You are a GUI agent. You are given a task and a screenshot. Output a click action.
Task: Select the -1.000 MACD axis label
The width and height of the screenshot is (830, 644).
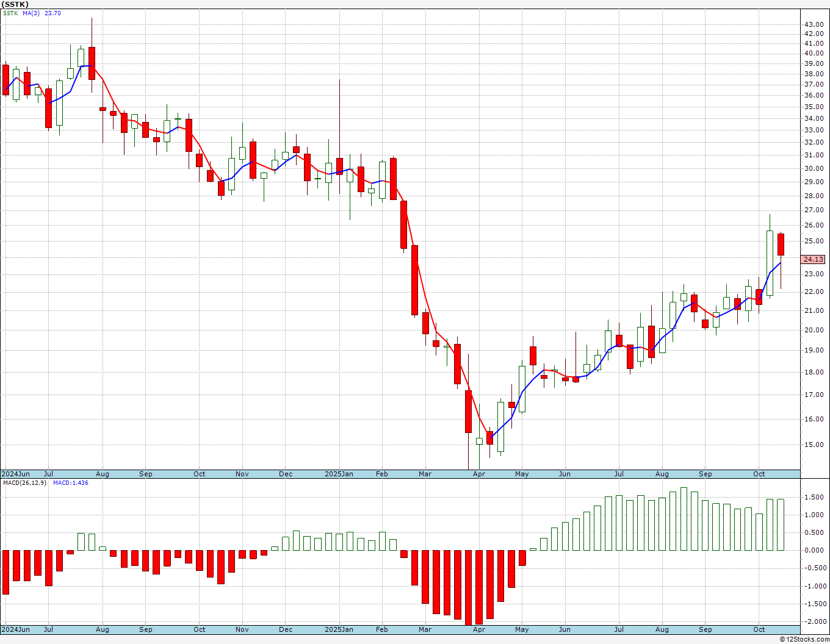814,586
